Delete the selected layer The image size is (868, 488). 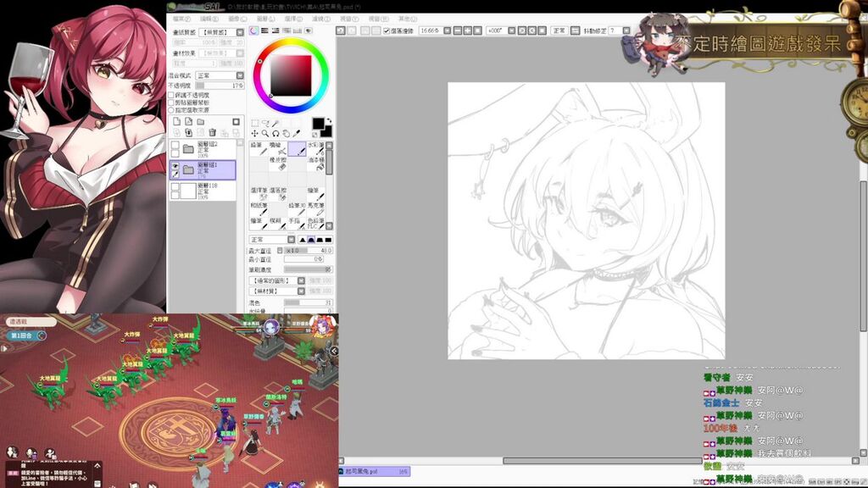[x=213, y=133]
